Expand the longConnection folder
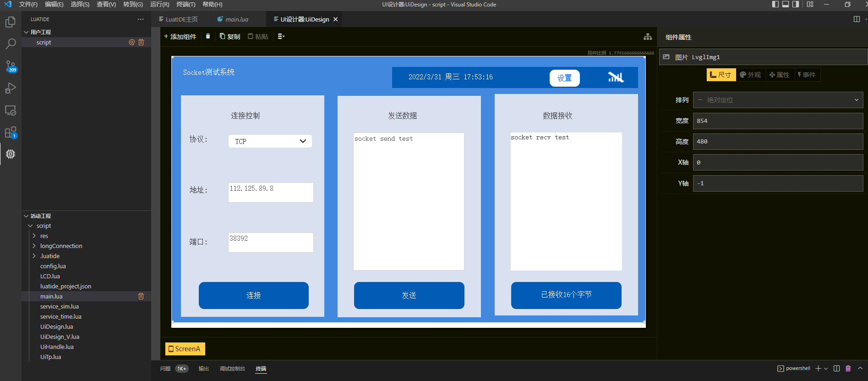The image size is (868, 381). tap(34, 246)
